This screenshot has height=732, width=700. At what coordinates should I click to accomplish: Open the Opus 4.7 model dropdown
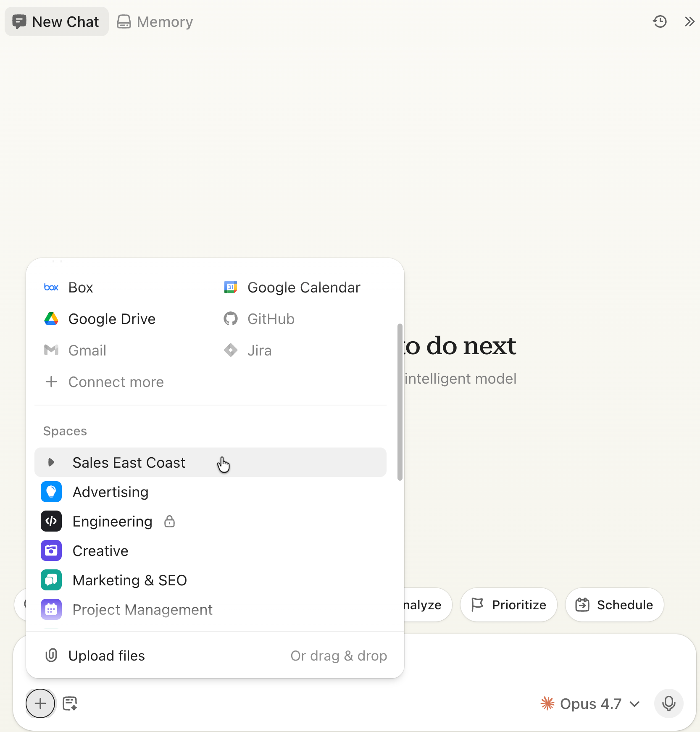click(x=590, y=703)
